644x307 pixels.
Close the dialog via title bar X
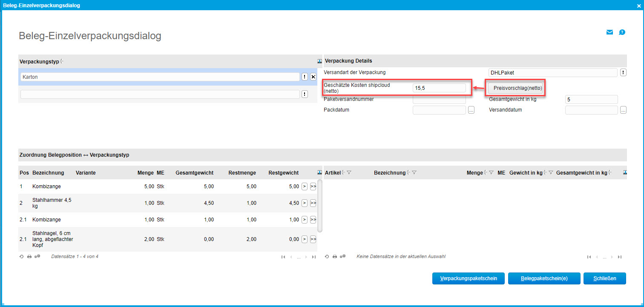point(638,6)
